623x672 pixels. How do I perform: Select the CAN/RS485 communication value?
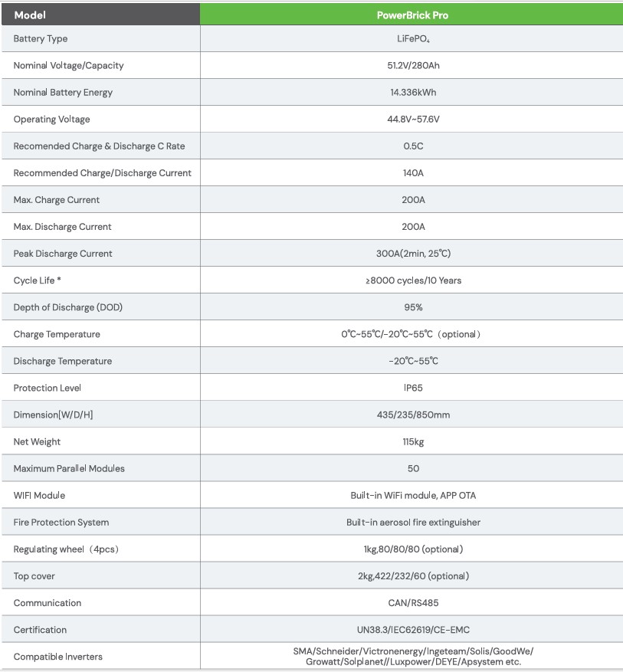[x=413, y=603]
